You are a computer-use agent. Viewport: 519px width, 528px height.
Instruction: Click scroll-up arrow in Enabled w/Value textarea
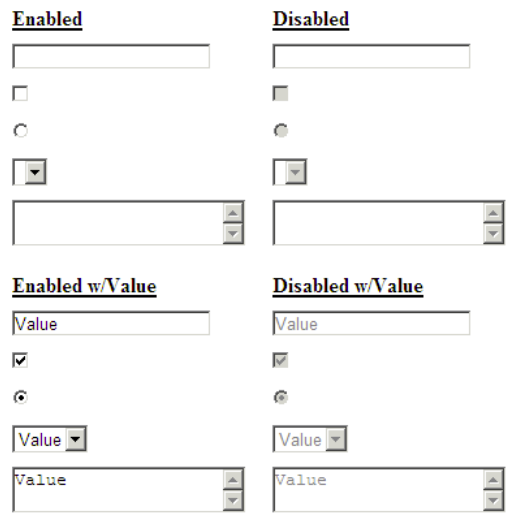[233, 479]
